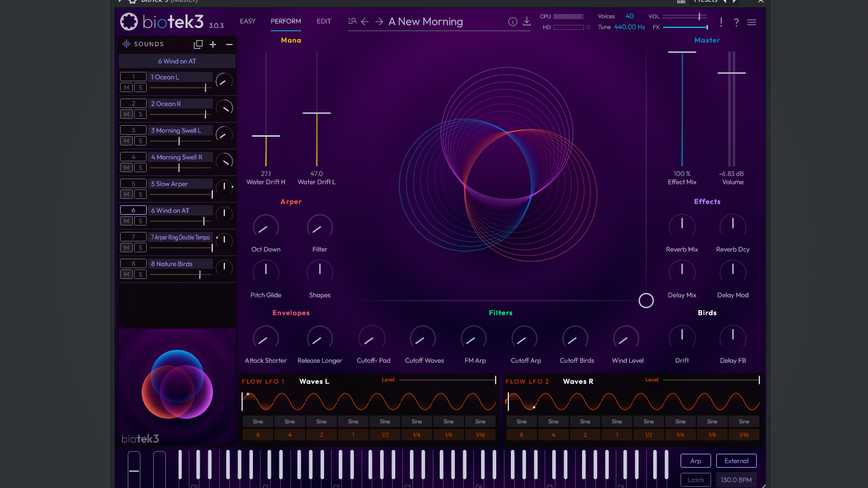Toggle the Latch button

click(x=696, y=480)
